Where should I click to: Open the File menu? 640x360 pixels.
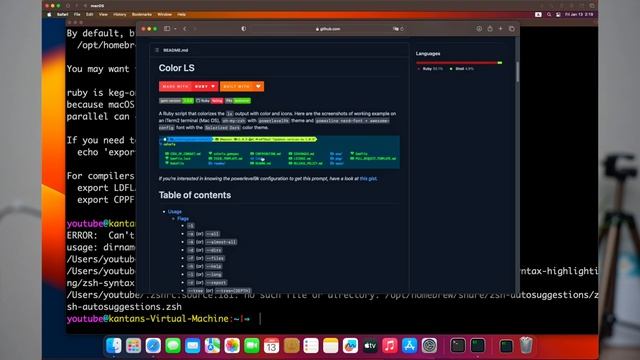[x=77, y=14]
